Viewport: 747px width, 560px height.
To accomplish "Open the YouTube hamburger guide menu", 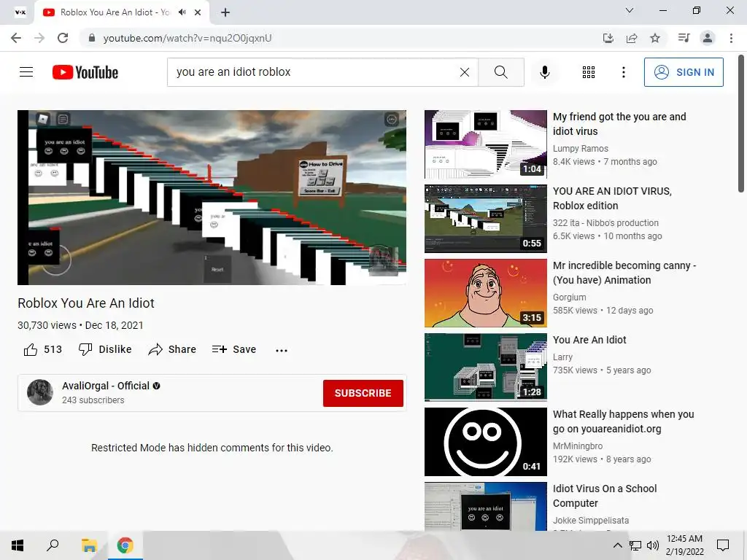I will point(26,72).
